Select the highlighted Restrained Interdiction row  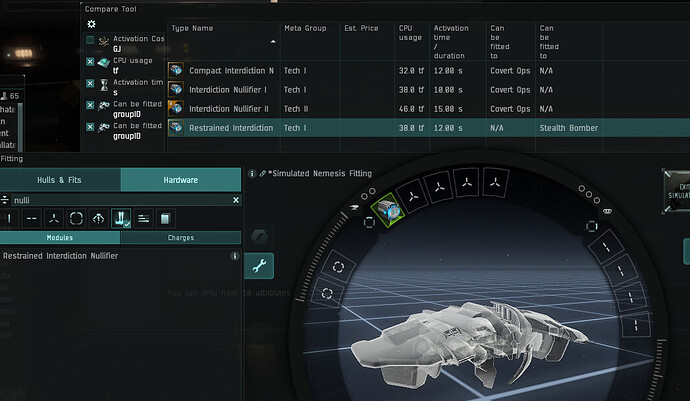click(x=428, y=128)
